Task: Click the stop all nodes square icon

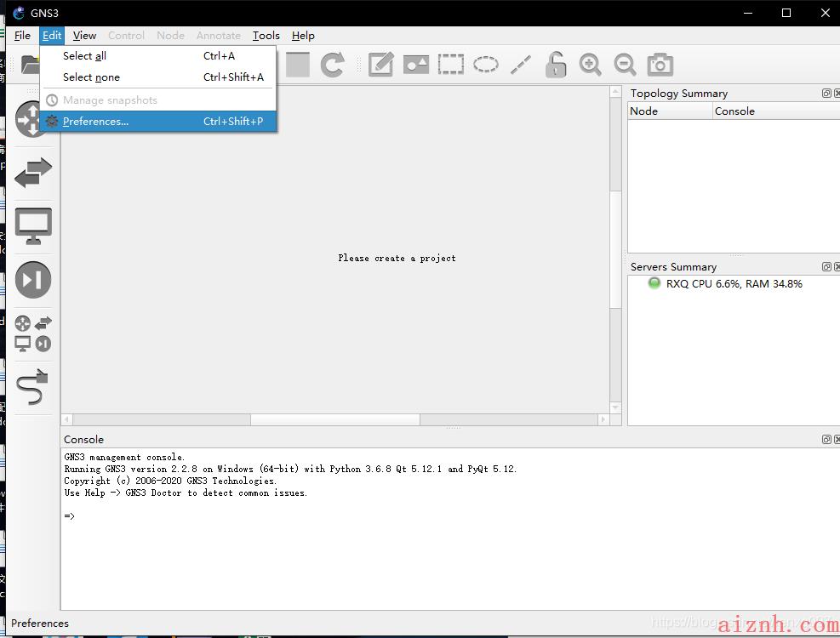Action: (x=297, y=65)
